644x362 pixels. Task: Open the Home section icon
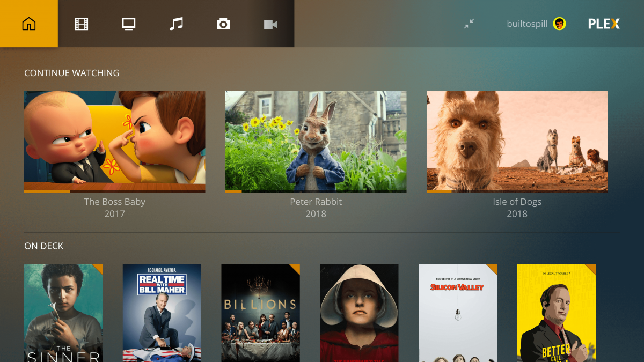click(x=29, y=24)
